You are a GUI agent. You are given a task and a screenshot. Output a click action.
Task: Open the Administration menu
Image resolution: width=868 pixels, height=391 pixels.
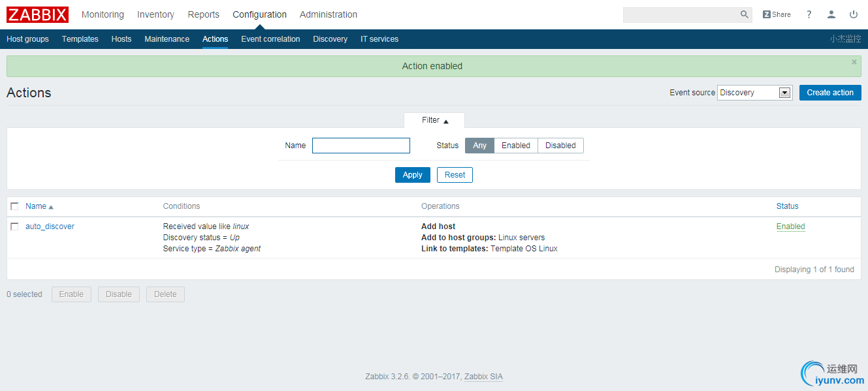point(329,14)
